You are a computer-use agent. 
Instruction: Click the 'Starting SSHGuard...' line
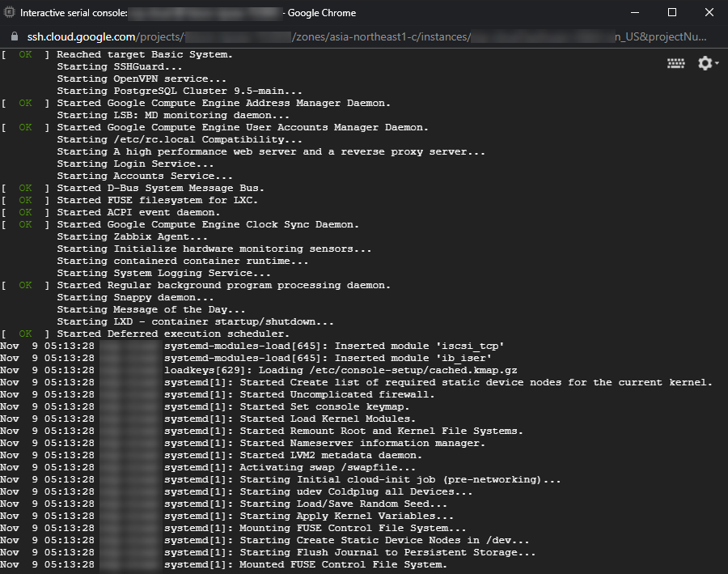tap(120, 66)
